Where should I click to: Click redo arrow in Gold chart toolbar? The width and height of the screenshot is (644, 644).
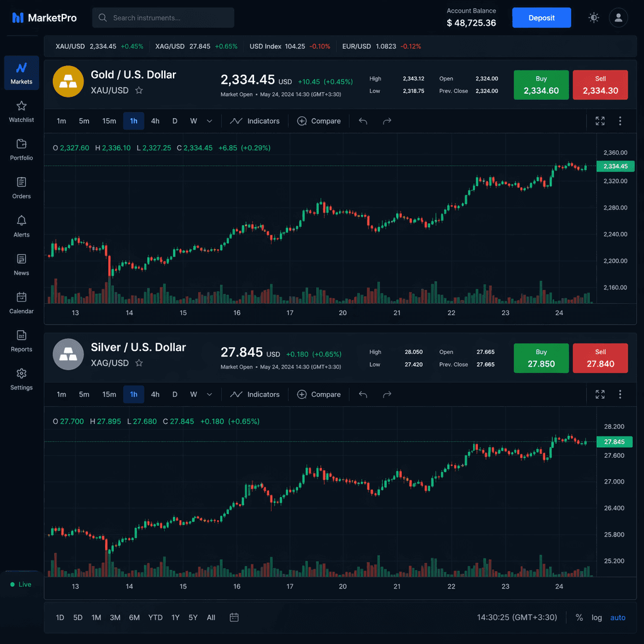point(387,121)
